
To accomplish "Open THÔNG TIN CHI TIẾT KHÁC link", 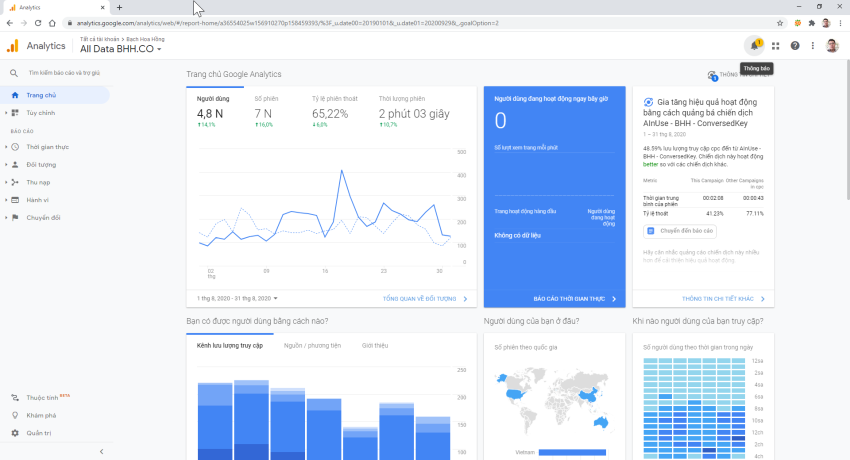I will (x=723, y=299).
